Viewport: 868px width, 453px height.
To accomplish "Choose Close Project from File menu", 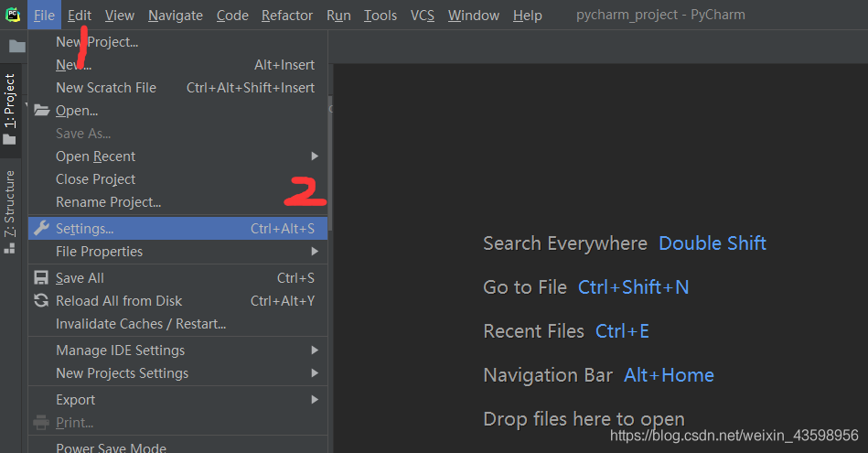I will click(95, 179).
